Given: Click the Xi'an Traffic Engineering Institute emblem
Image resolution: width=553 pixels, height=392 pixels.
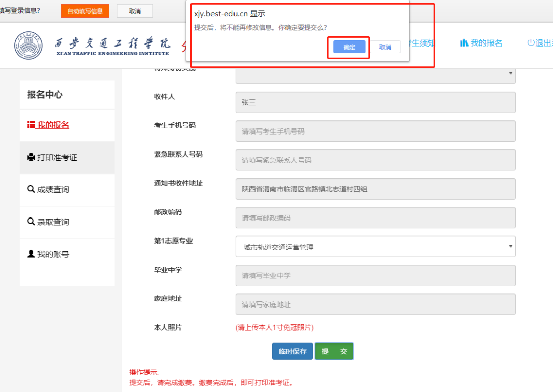Looking at the screenshot, I should click(29, 45).
